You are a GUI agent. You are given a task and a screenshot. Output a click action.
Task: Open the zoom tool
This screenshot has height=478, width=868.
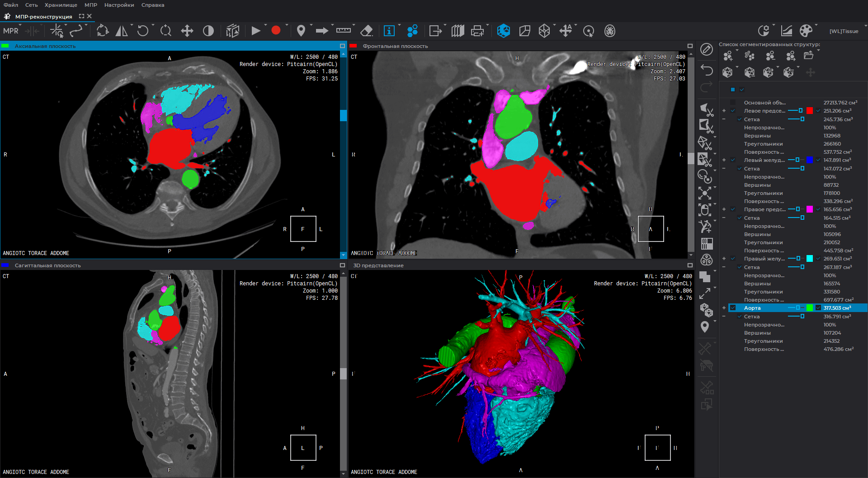(165, 31)
